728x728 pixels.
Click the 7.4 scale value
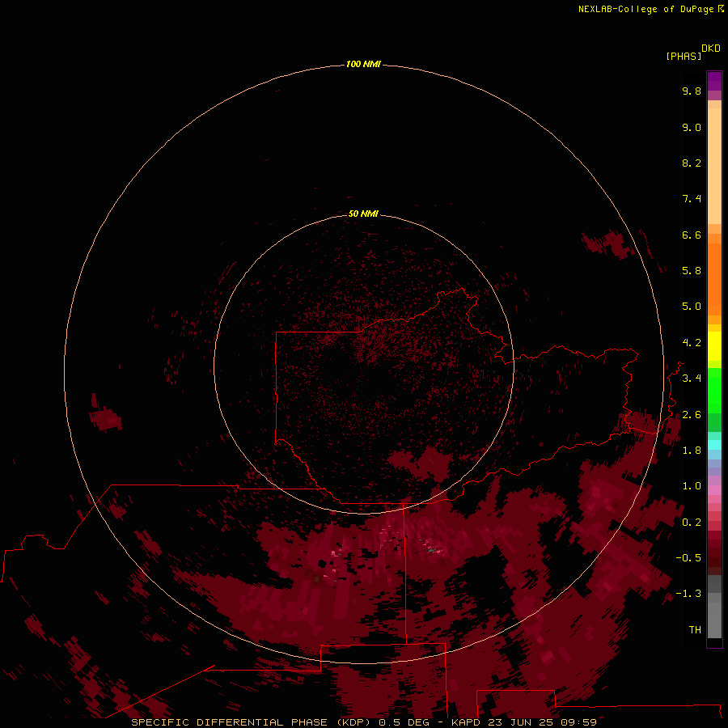(692, 199)
